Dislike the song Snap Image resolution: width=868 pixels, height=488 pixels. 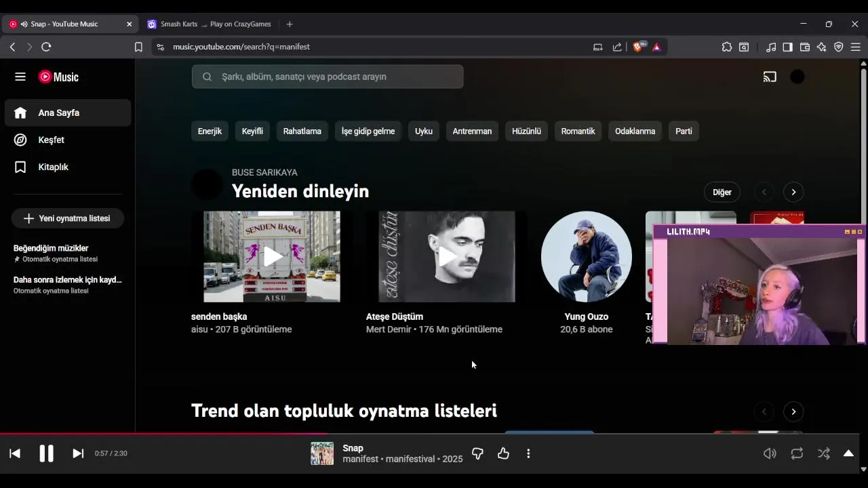[477, 453]
